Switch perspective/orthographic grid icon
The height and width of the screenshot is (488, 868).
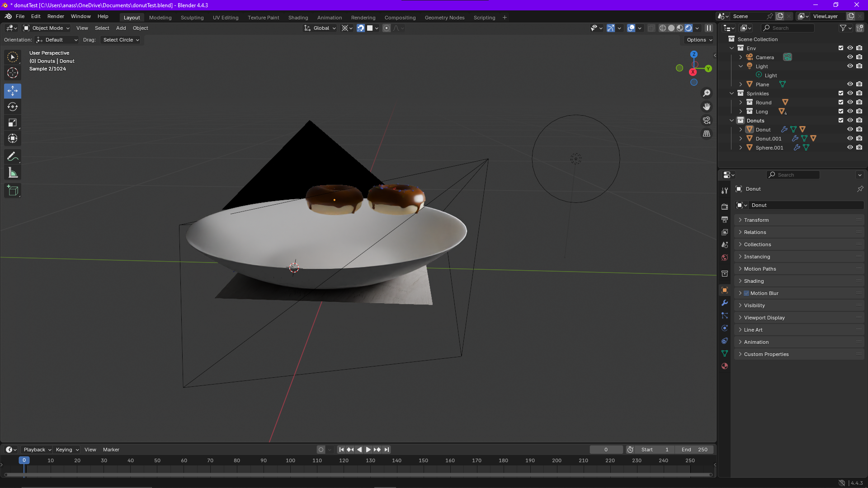point(707,134)
